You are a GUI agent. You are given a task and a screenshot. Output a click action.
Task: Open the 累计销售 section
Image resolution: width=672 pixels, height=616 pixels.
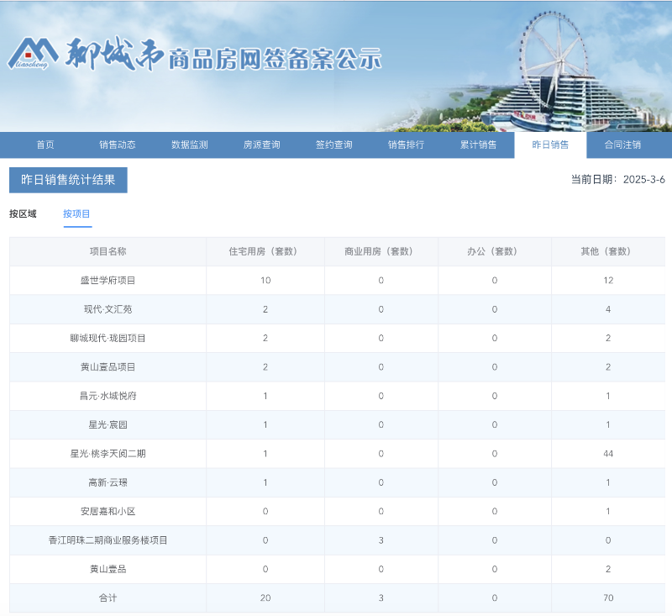coord(480,144)
